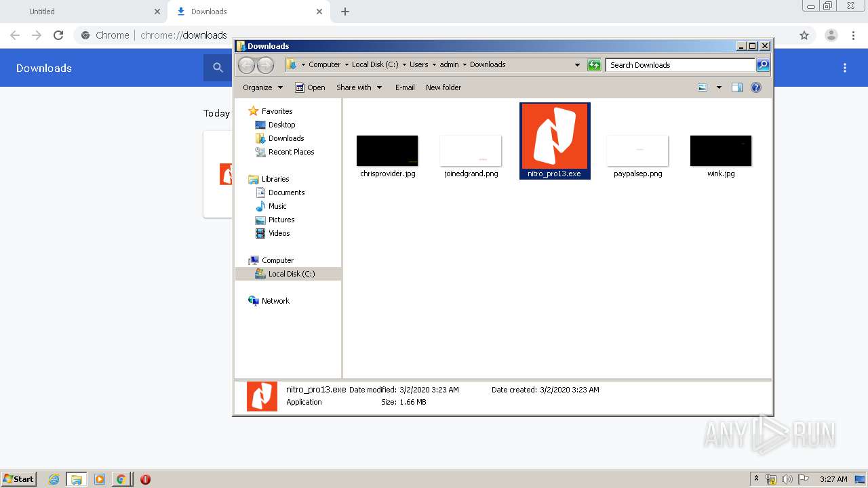
Task: Click Local Disk (C:) in the breadcrumb
Action: click(x=375, y=64)
